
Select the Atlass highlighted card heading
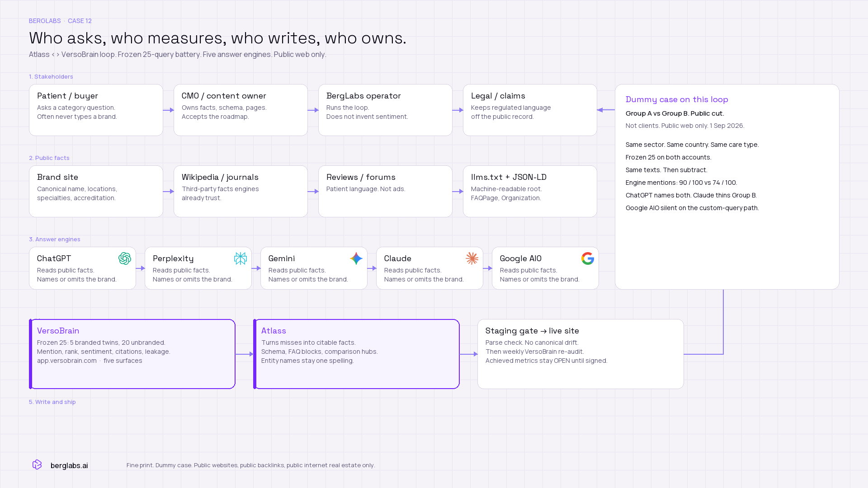[x=274, y=331]
